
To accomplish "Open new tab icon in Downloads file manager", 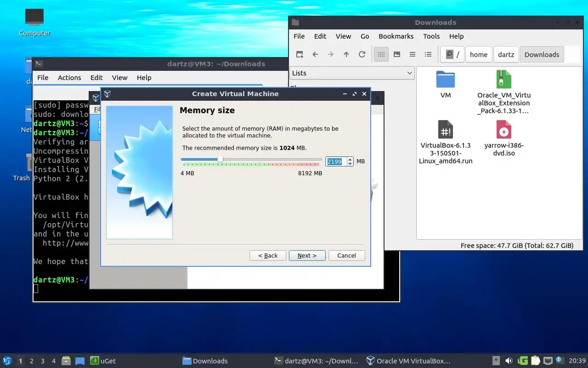I will click(x=300, y=54).
